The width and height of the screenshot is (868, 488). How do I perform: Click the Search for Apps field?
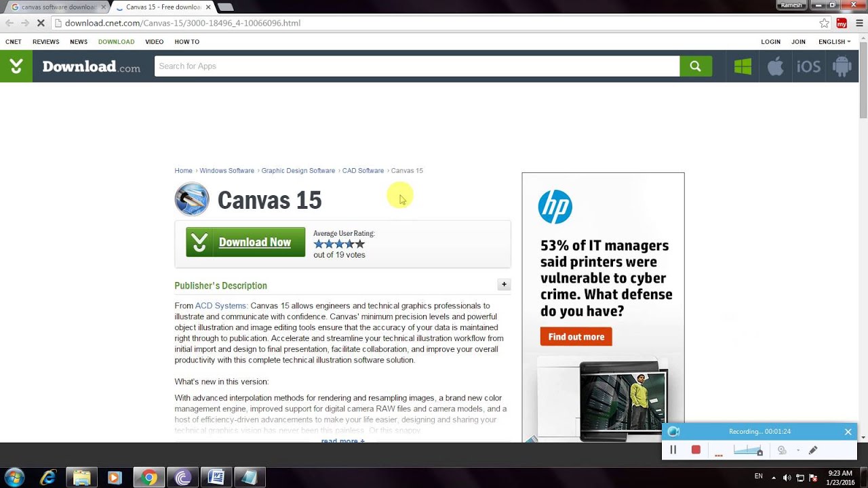[x=417, y=66]
